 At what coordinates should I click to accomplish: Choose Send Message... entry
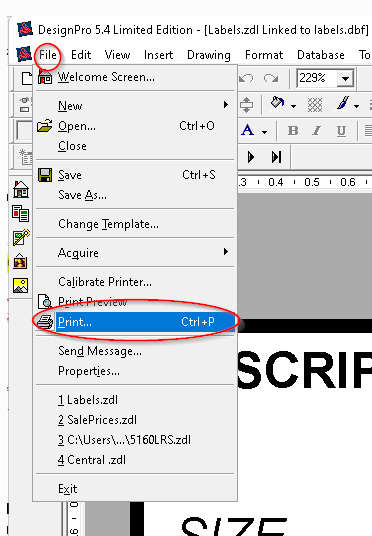point(135,351)
